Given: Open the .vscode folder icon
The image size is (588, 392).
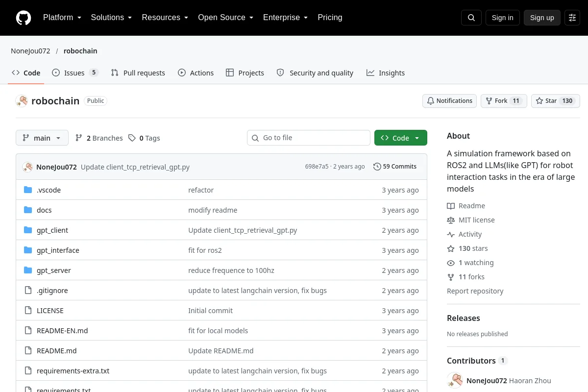Looking at the screenshot, I should pyautogui.click(x=28, y=190).
